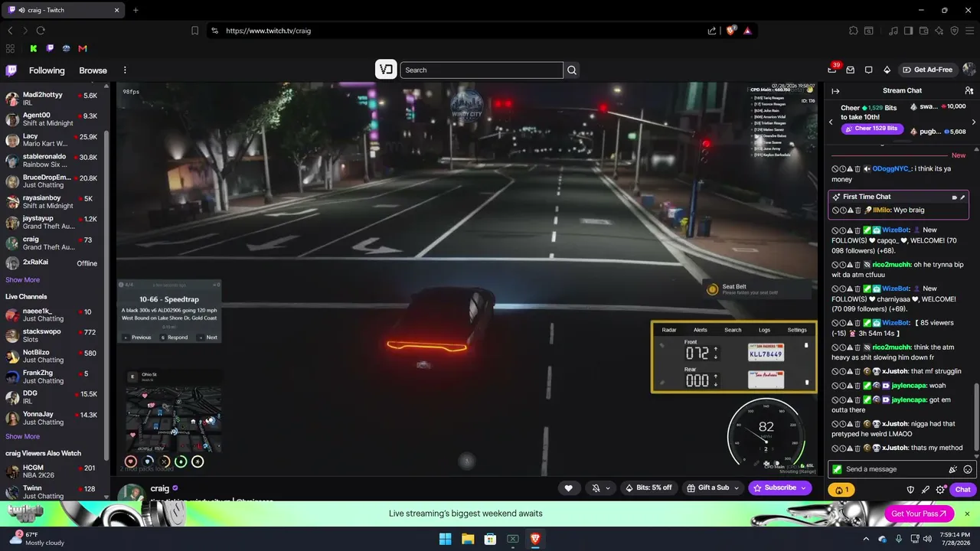
Task: Click the Bits: 5% off button
Action: [648, 488]
